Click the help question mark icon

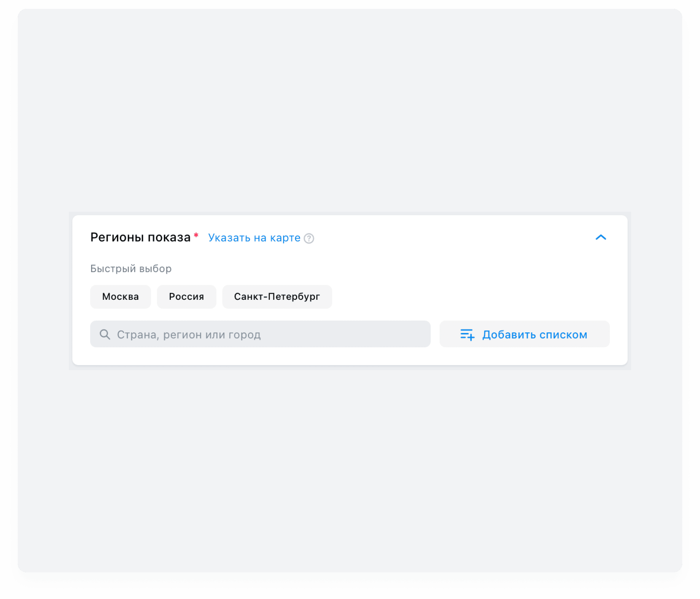click(309, 238)
